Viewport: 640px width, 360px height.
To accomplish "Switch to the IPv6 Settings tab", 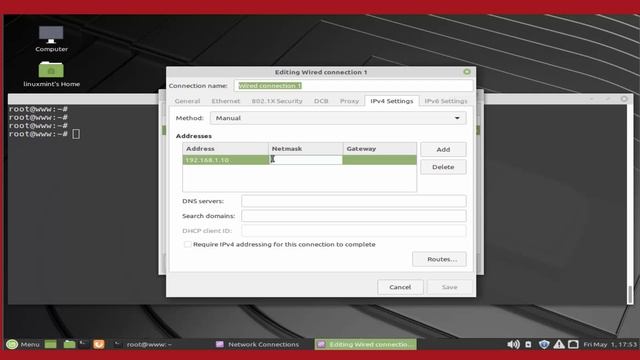I will tap(446, 101).
